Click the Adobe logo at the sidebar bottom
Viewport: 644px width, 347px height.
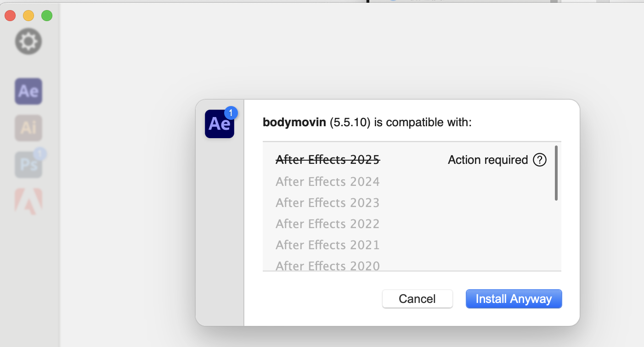point(28,201)
